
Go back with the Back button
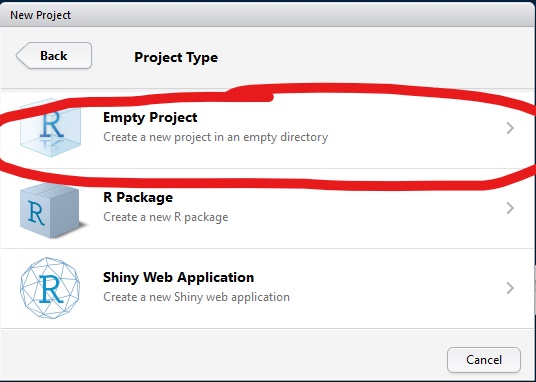click(x=54, y=55)
